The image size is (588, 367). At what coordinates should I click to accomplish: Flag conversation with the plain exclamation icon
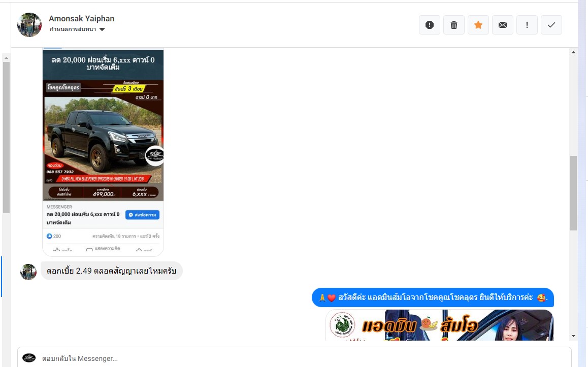pyautogui.click(x=527, y=25)
